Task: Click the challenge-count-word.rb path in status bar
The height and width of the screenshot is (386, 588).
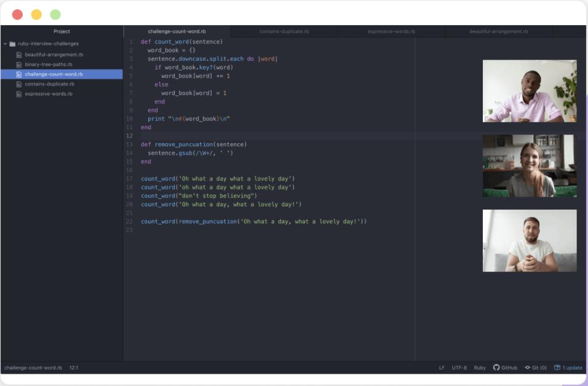Action: [33, 368]
